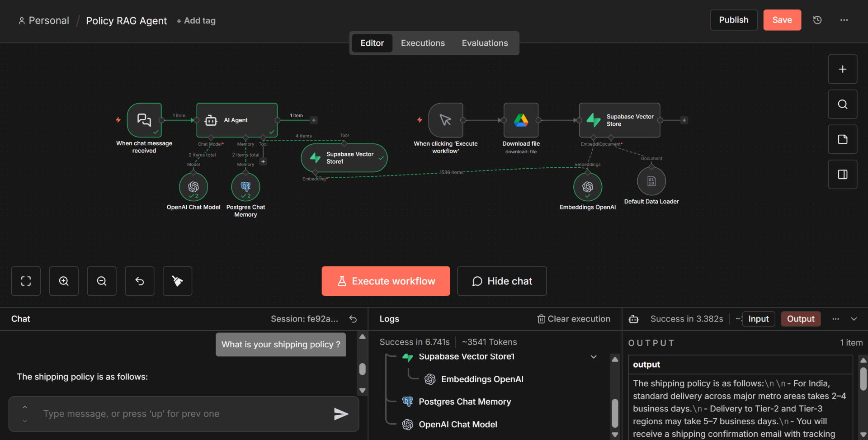Switch to the Evaluations tab
Image resolution: width=868 pixels, height=440 pixels.
click(x=485, y=43)
